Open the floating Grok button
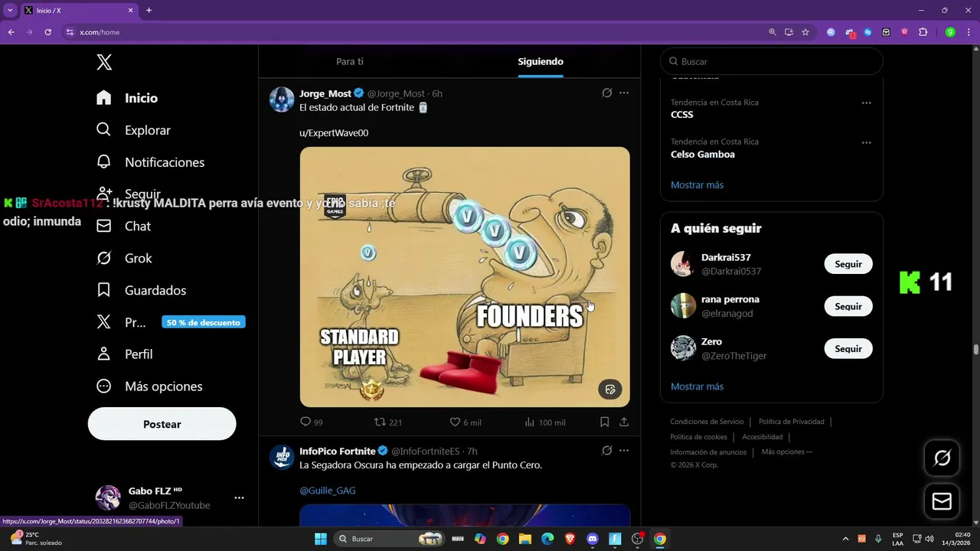980x551 pixels. (942, 458)
